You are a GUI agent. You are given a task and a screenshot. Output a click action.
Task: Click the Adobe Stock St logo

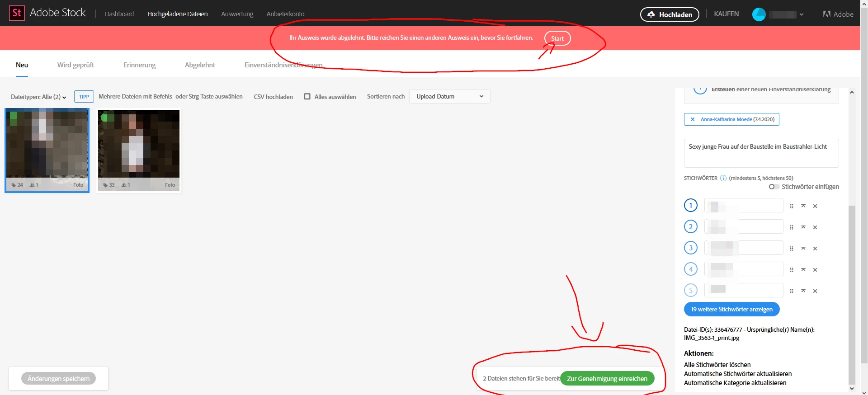pos(17,13)
